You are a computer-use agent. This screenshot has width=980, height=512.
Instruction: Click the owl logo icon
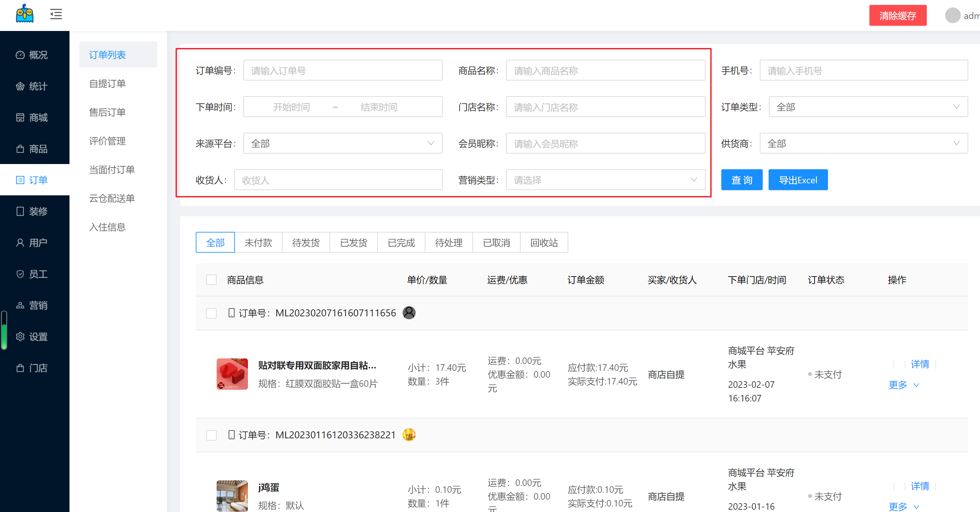pos(25,14)
